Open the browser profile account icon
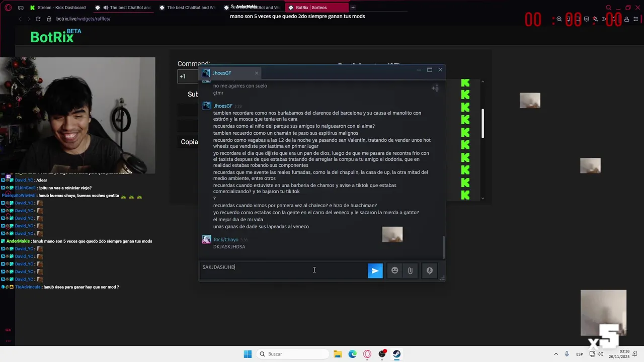Screen dimensions: 644x362 [x=627, y=19]
